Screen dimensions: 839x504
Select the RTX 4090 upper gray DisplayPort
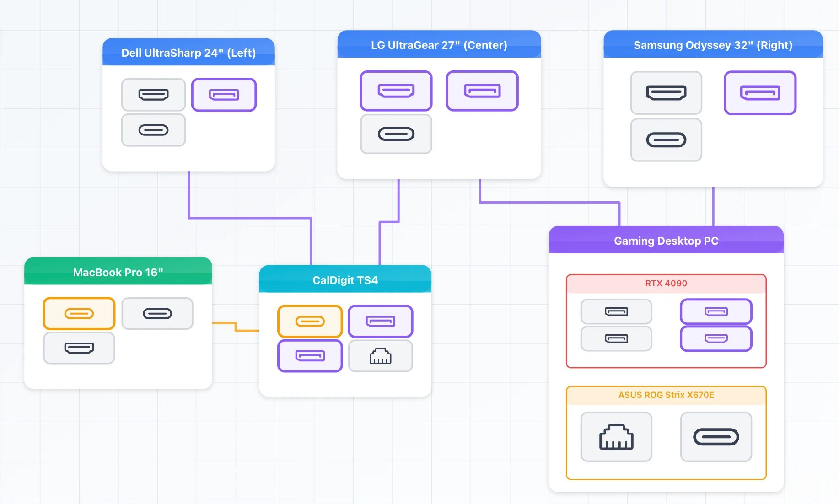(x=616, y=311)
